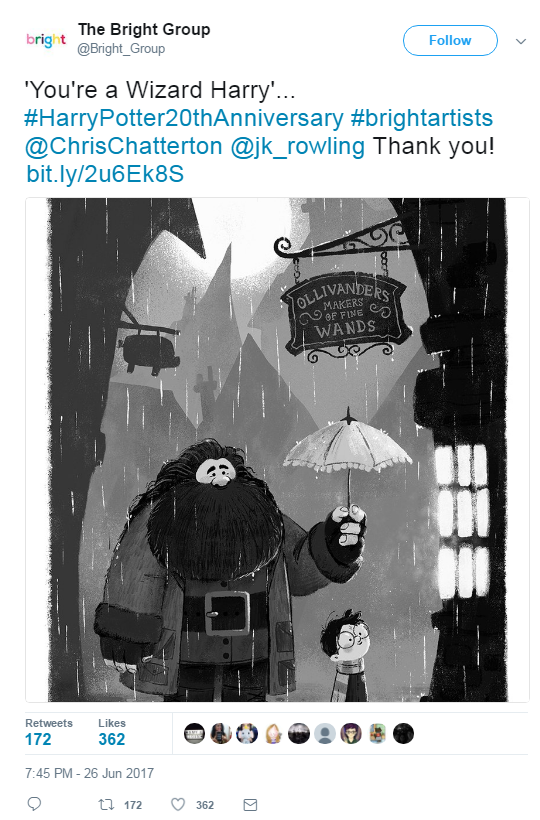
Task: Send via direct message envelope icon
Action: tap(250, 804)
